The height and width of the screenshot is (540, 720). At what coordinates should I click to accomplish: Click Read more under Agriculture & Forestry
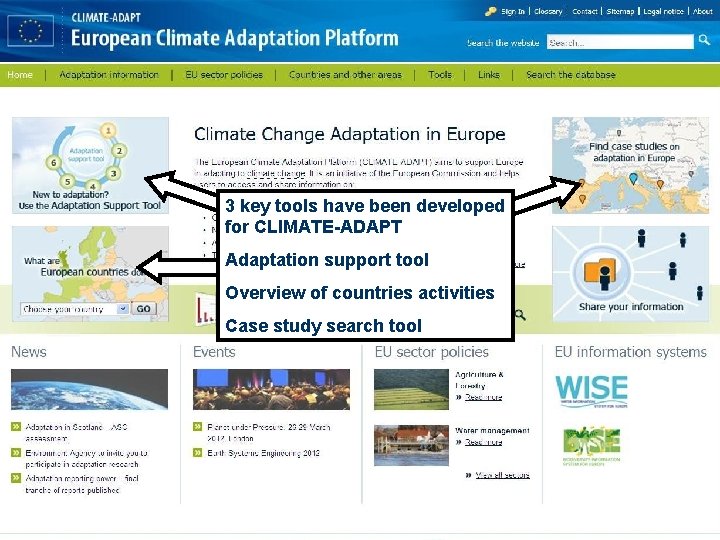click(x=483, y=397)
